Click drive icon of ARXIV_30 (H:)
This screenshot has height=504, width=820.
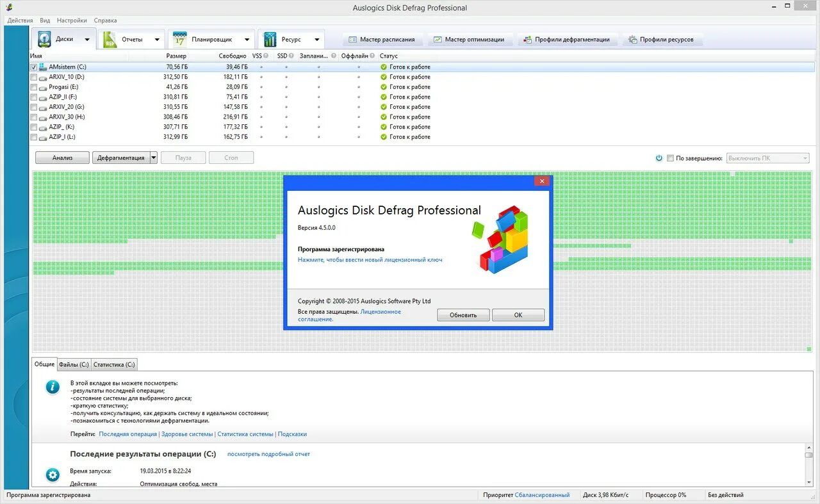pos(43,117)
